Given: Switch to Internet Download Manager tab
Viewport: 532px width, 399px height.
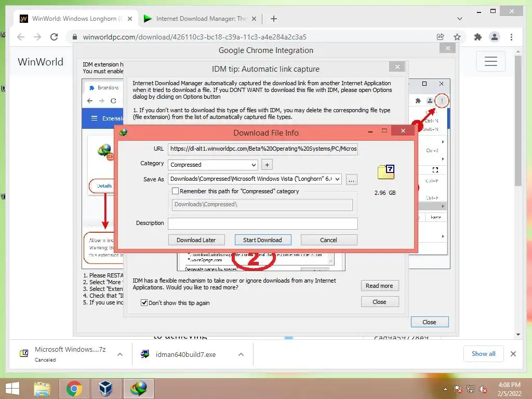Looking at the screenshot, I should 200,19.
